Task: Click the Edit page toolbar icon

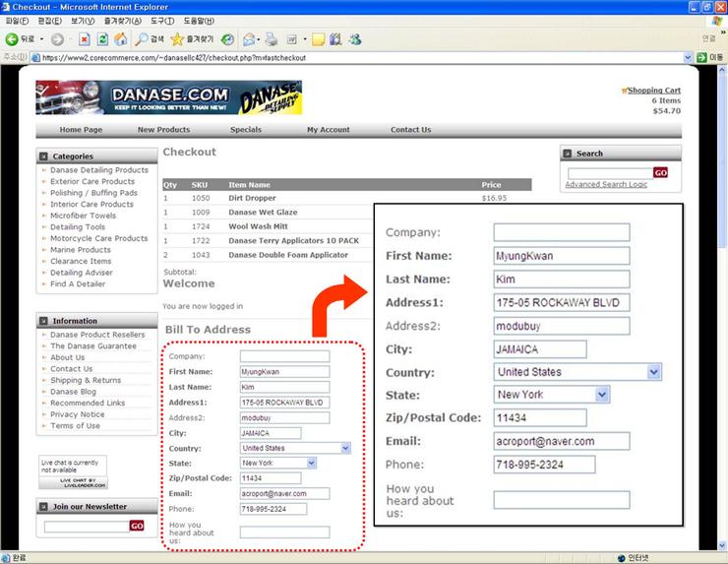Action: click(x=291, y=39)
